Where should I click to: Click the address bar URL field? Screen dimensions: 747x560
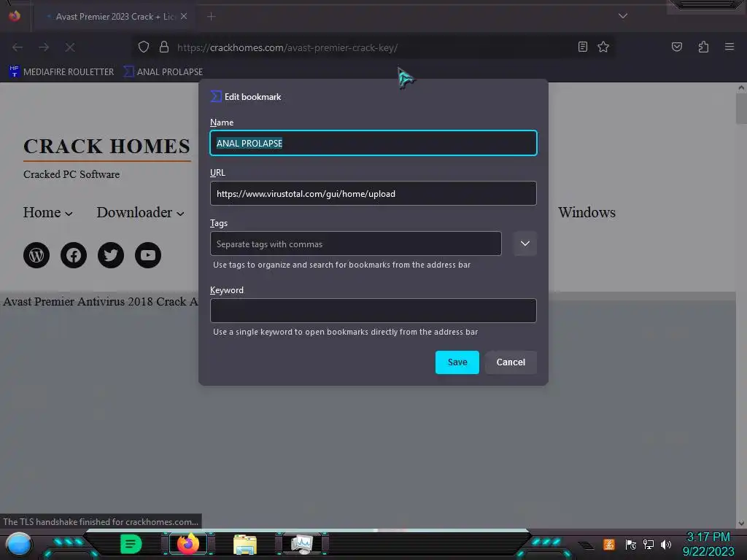pyautogui.click(x=371, y=47)
